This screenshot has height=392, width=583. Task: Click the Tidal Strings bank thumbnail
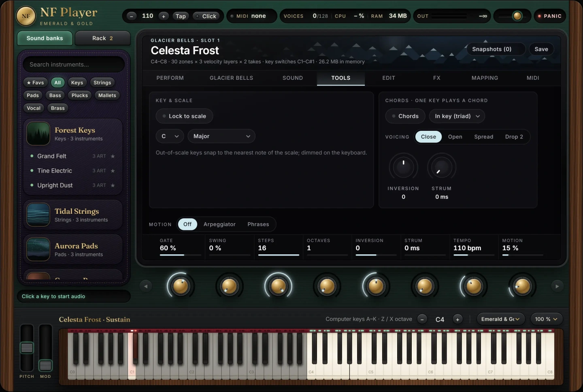click(x=38, y=215)
